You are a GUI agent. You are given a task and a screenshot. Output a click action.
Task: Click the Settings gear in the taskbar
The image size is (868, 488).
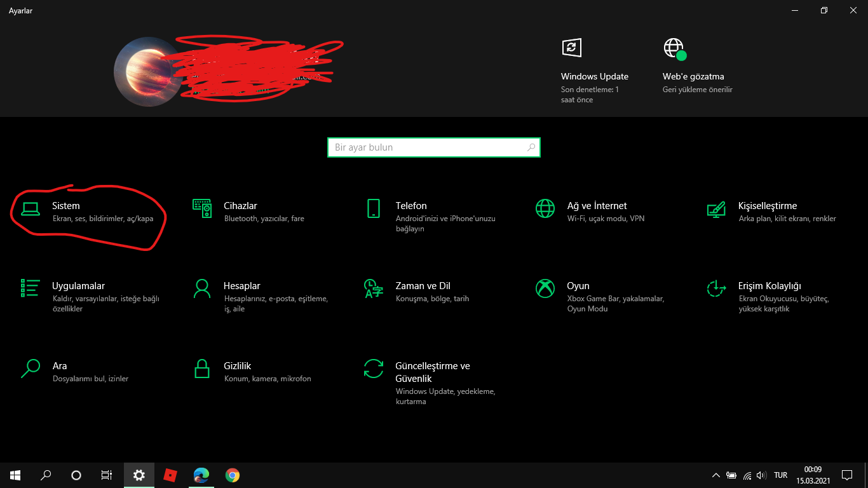(139, 475)
